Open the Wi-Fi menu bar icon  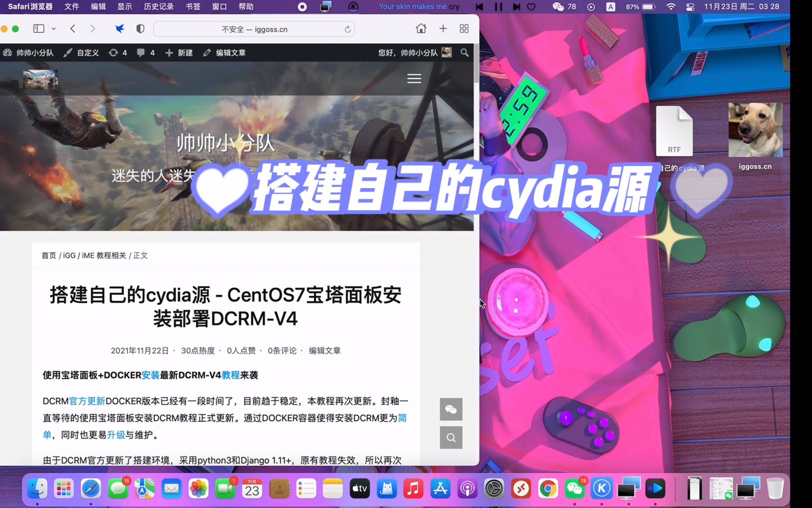tap(671, 7)
